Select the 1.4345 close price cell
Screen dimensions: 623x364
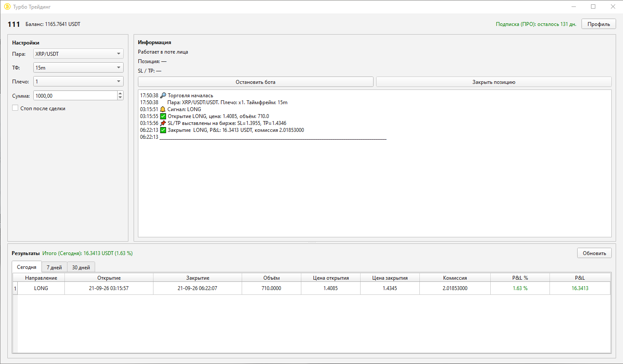tap(390, 288)
